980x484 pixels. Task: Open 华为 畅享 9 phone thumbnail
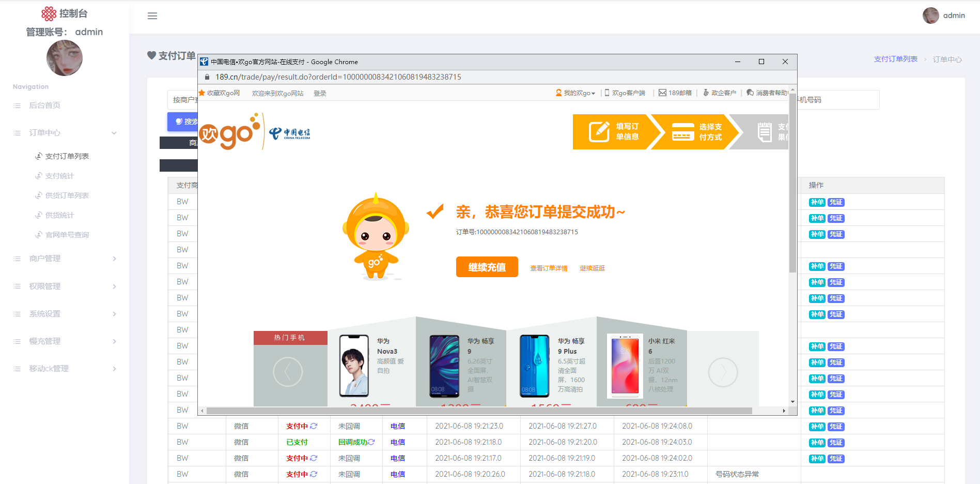[x=444, y=365]
